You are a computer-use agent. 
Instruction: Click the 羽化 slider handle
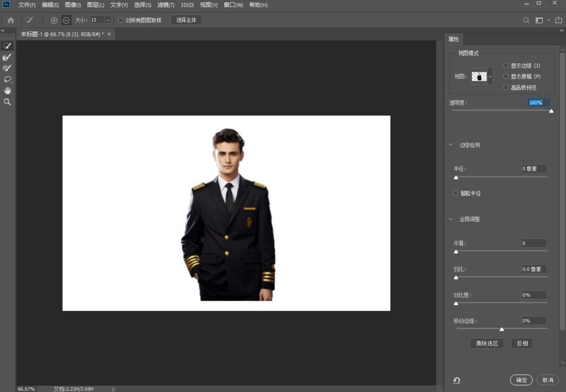coord(456,277)
